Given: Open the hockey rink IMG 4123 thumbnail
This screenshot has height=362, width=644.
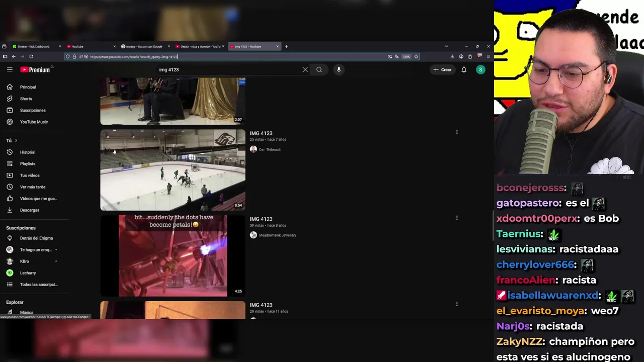Looking at the screenshot, I should (x=173, y=170).
